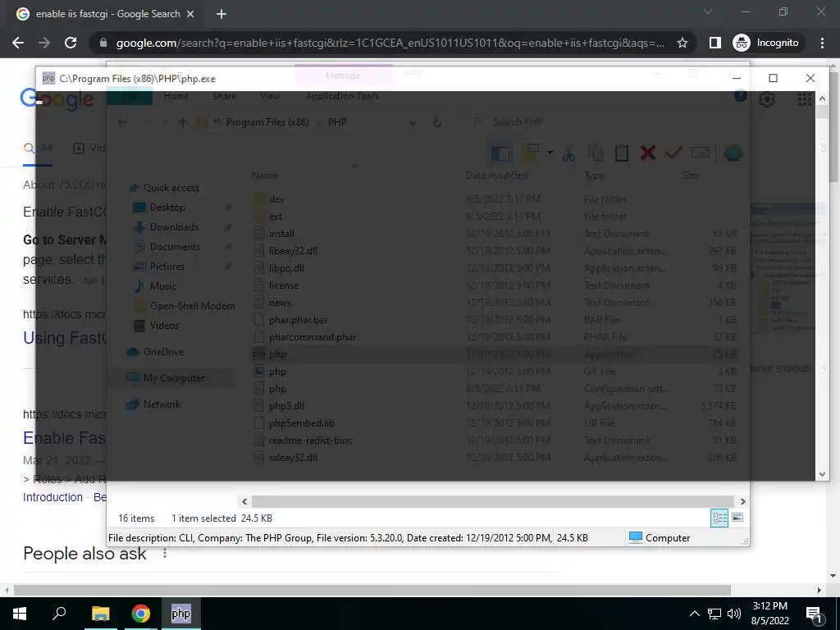Click the php.exe console scrollbar down arrow
Screen dimensions: 840x630
pos(822,474)
